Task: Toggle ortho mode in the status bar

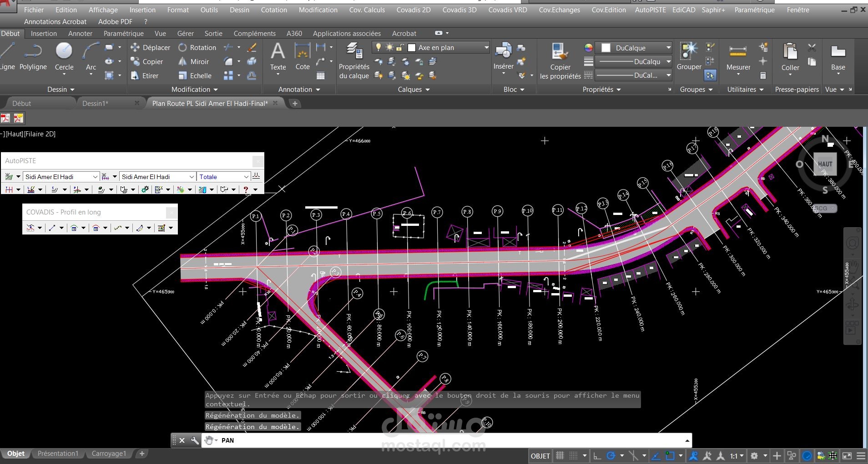Action: tap(597, 455)
